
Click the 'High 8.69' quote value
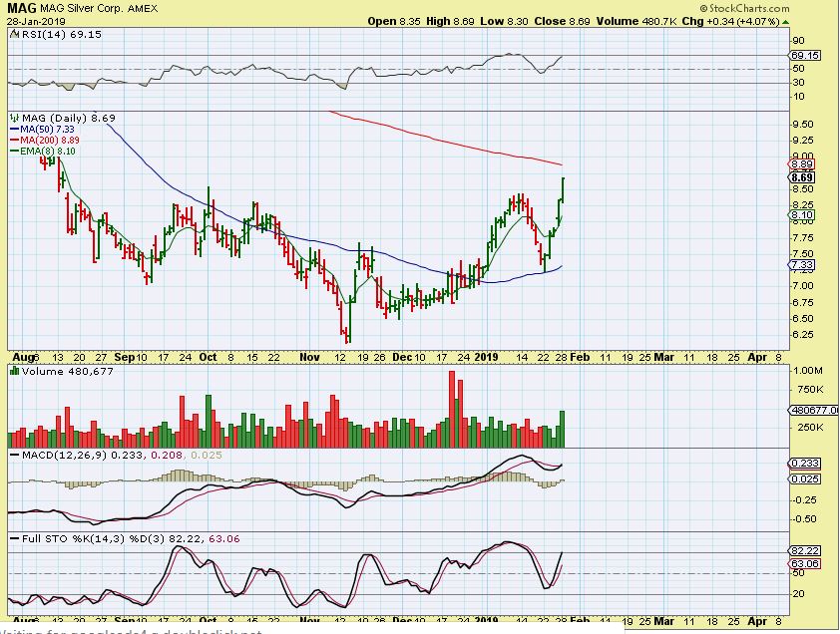(x=451, y=21)
